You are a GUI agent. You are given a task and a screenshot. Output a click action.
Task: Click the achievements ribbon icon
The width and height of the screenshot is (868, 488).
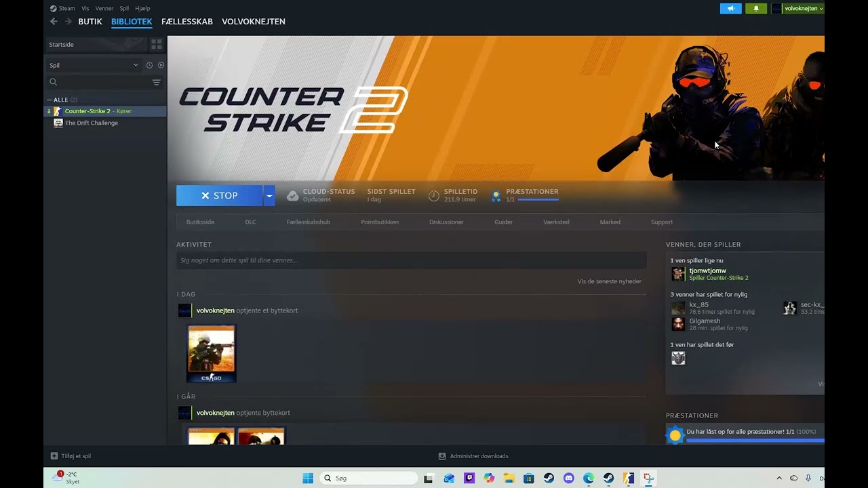[x=496, y=196]
